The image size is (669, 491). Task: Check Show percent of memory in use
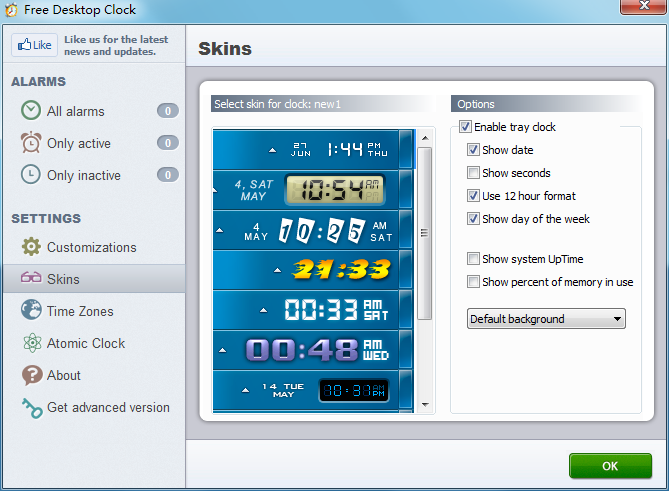474,282
